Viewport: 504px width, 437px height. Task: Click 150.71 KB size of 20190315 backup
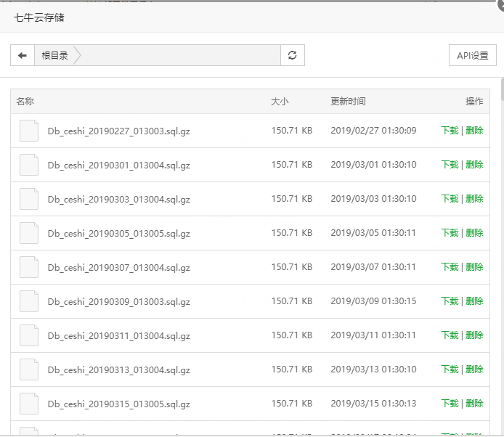[x=292, y=404]
